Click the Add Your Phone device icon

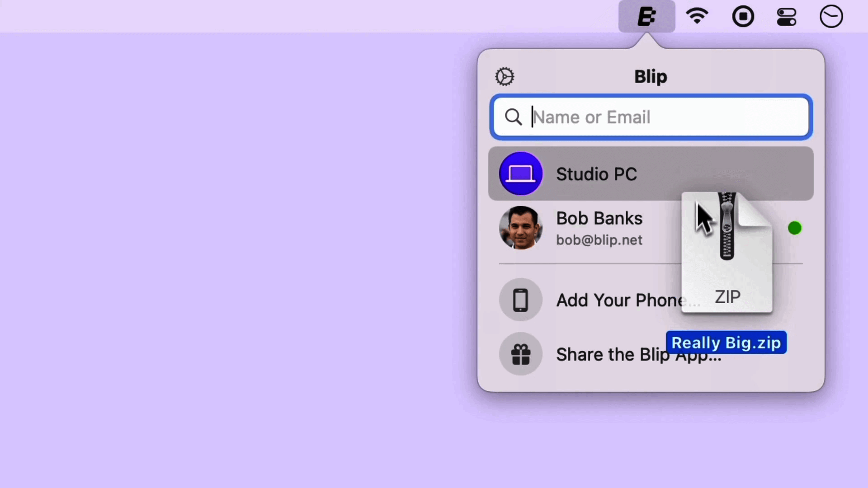[520, 300]
